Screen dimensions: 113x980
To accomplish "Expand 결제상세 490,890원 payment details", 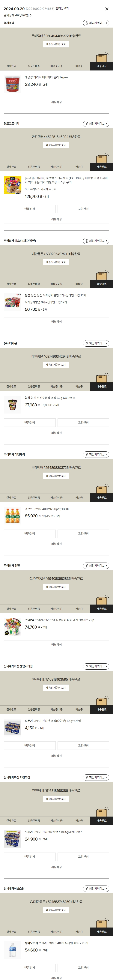I will [18, 16].
